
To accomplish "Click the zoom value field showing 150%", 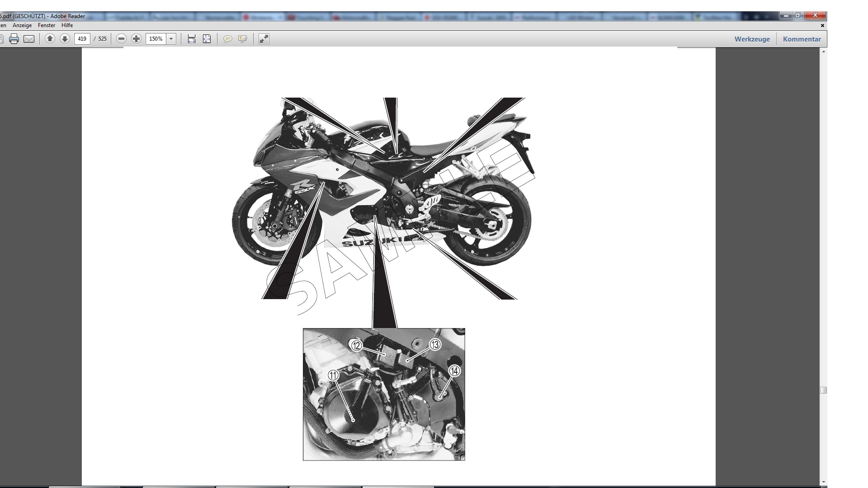I will [x=156, y=39].
